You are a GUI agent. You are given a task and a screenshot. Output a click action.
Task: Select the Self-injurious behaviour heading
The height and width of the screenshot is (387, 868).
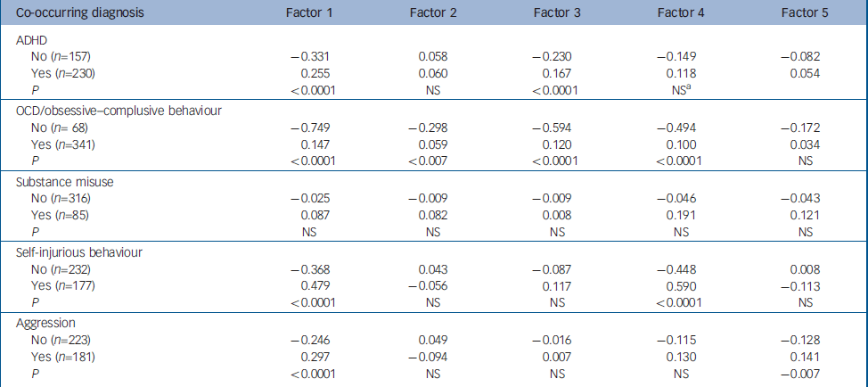point(80,251)
